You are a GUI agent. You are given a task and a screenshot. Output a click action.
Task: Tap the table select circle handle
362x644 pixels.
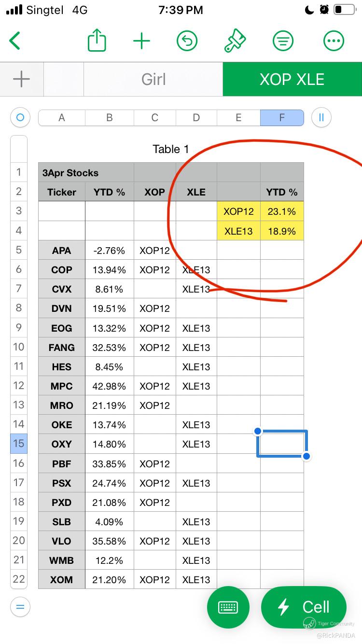(x=20, y=117)
